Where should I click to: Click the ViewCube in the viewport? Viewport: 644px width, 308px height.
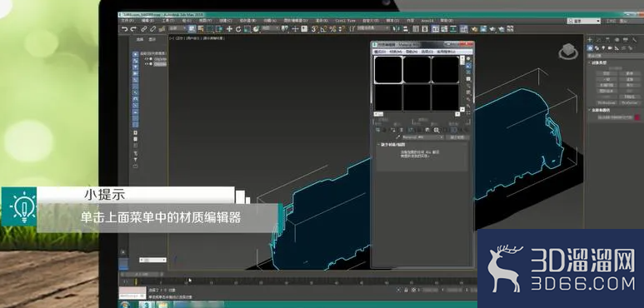pyautogui.click(x=568, y=51)
